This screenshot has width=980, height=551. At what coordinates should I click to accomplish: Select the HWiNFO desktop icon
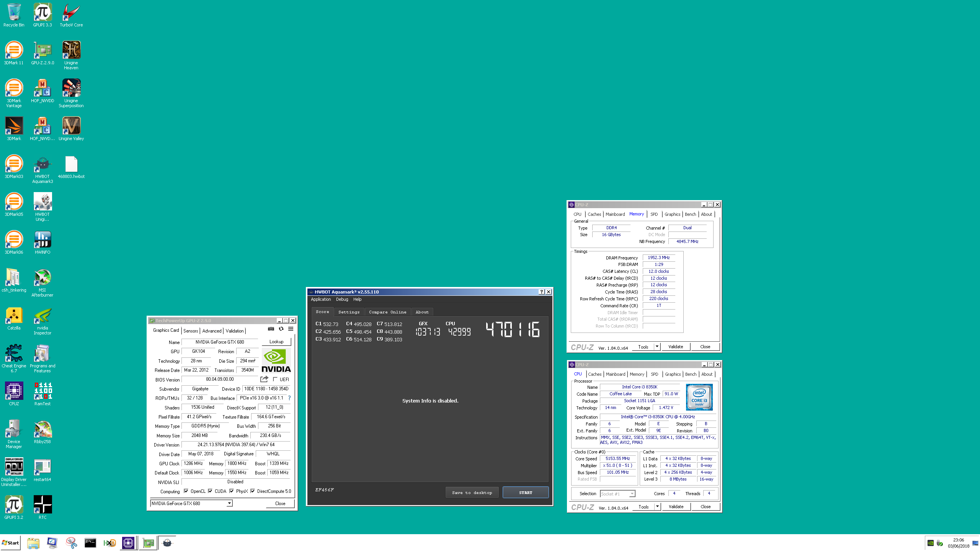pos(42,243)
